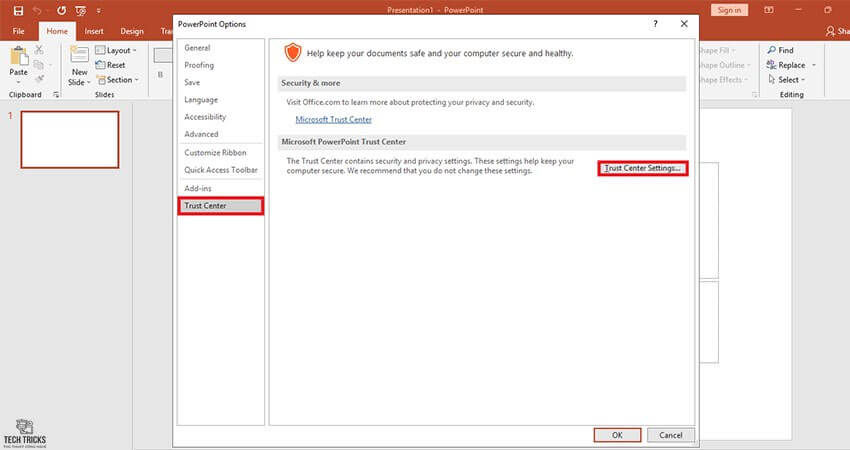This screenshot has width=850, height=450.
Task: Select slide 1 thumbnail
Action: pyautogui.click(x=70, y=140)
